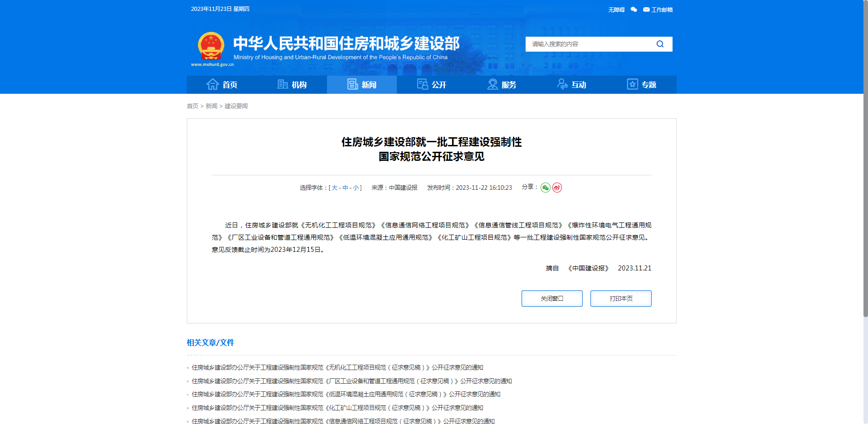
Task: Click the date 2023年11月23日 星期四
Action: (x=220, y=9)
